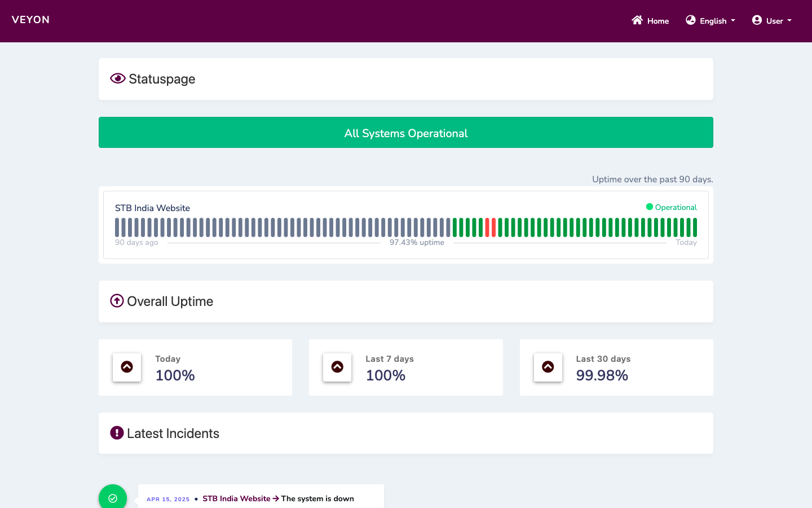Open the STB India Website incident link
Viewport: 812px width, 508px height.
pyautogui.click(x=236, y=498)
